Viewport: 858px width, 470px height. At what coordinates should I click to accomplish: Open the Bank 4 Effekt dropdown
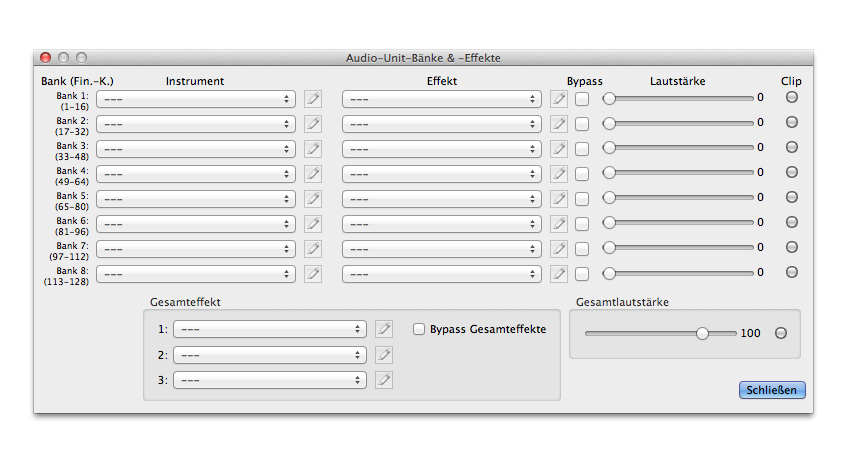click(442, 174)
